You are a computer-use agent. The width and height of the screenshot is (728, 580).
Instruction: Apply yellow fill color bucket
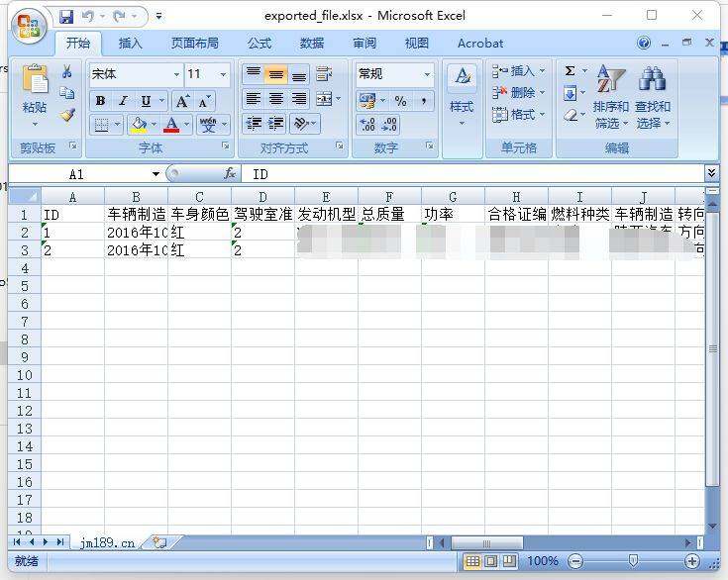[139, 125]
